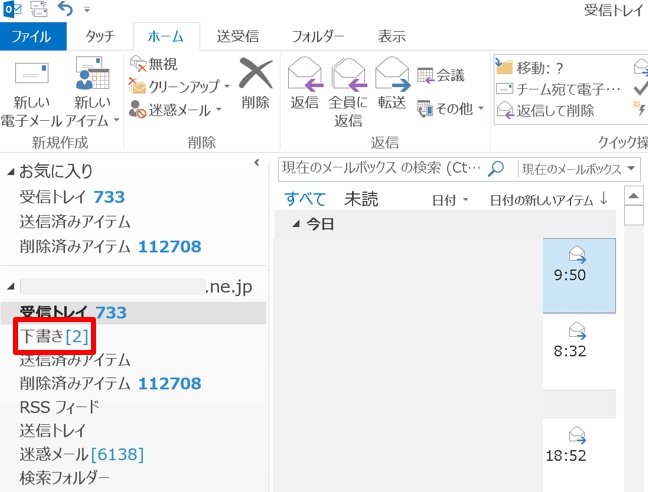Screen dimensions: 648x492
Task: Open the Junk Mail (迷惑メール) dropdown
Action: (x=178, y=109)
